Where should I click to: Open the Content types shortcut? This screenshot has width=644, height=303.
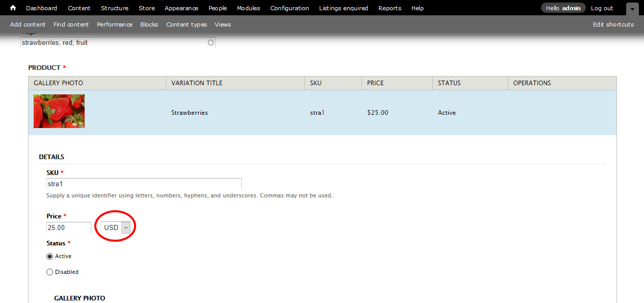click(x=186, y=24)
